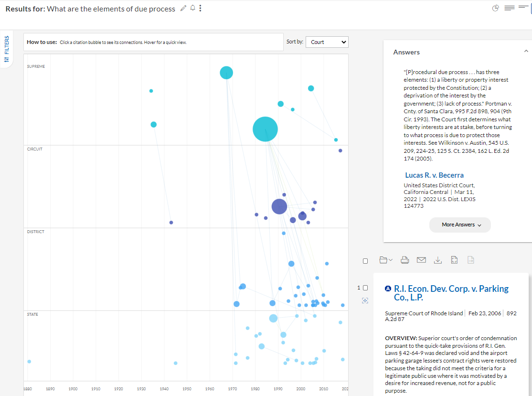Click the largest purple Circuit court bubble
Image resolution: width=532 pixels, height=396 pixels.
click(x=279, y=206)
